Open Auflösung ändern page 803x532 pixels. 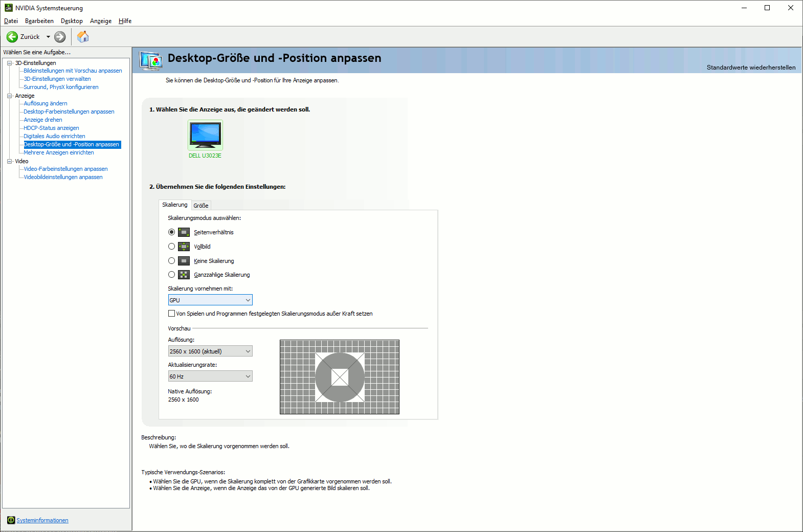[x=46, y=103]
